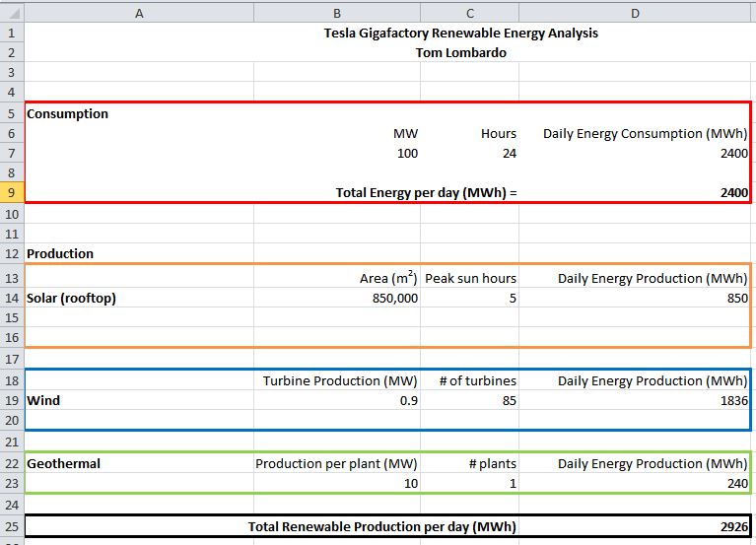756x545 pixels.
Task: Select row 12 header
Action: coord(12,253)
